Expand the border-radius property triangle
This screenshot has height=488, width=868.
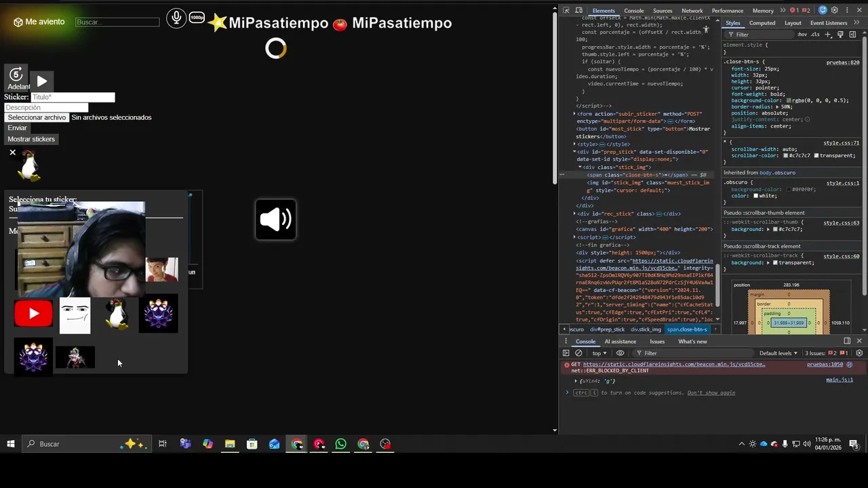click(777, 107)
